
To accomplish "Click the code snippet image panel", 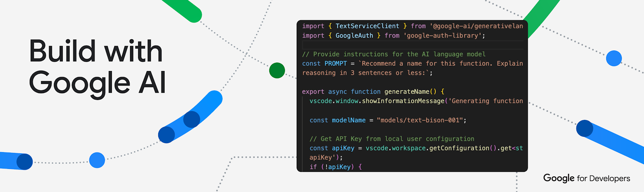I will point(412,96).
